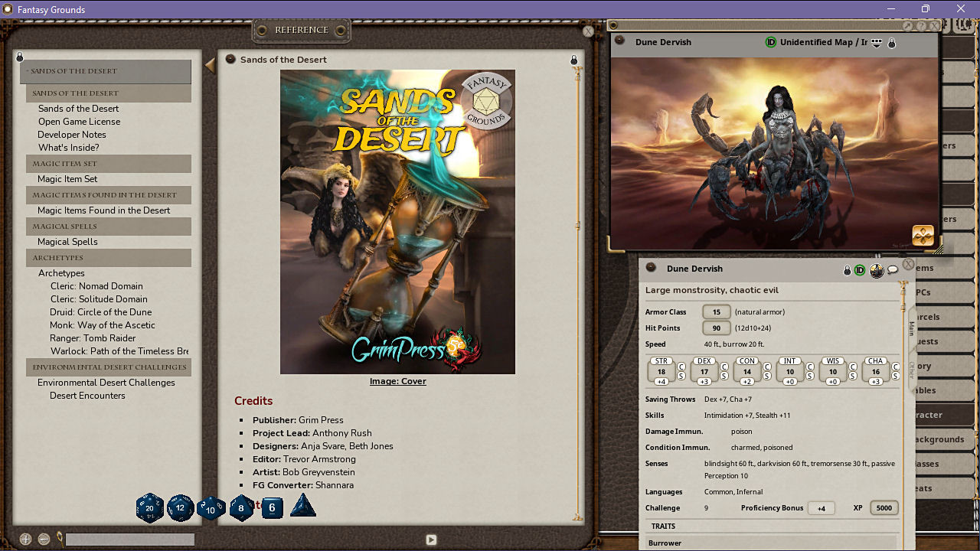
Task: Roll the d6 die
Action: coord(272,507)
